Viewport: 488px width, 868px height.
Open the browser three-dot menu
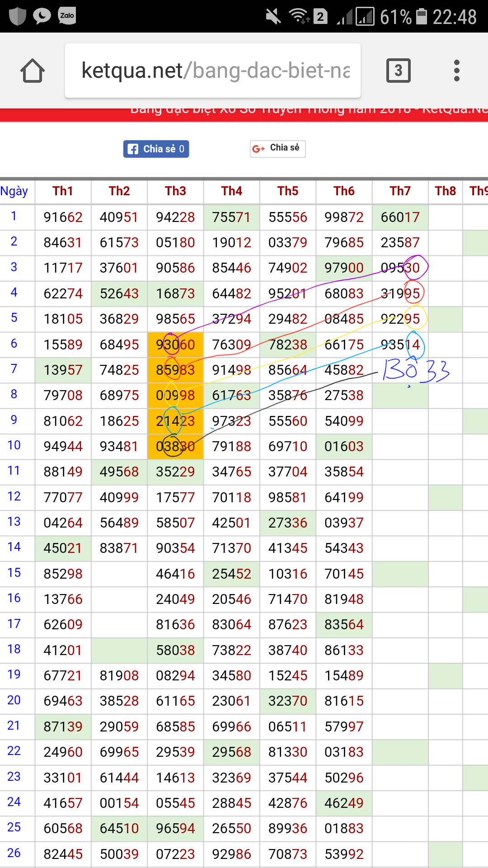457,71
